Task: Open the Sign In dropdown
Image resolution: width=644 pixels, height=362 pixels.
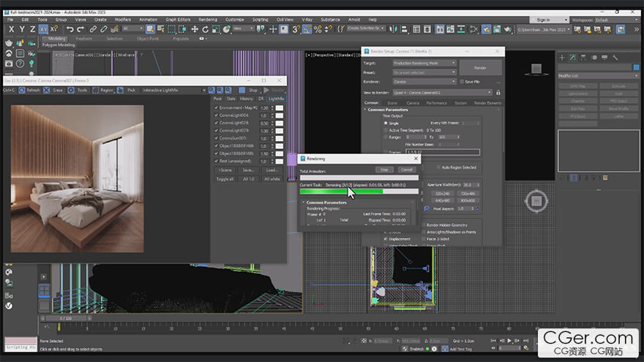Action: coord(549,20)
